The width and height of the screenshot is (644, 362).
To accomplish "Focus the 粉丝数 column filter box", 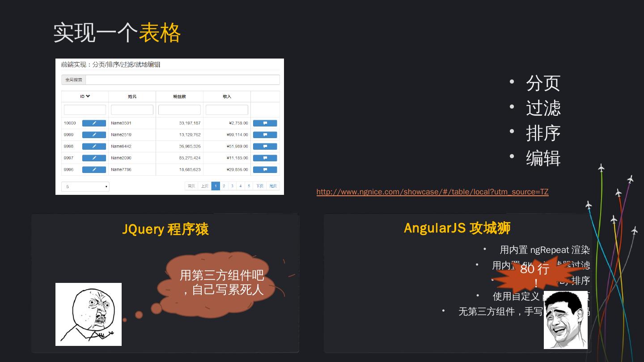I will [179, 110].
